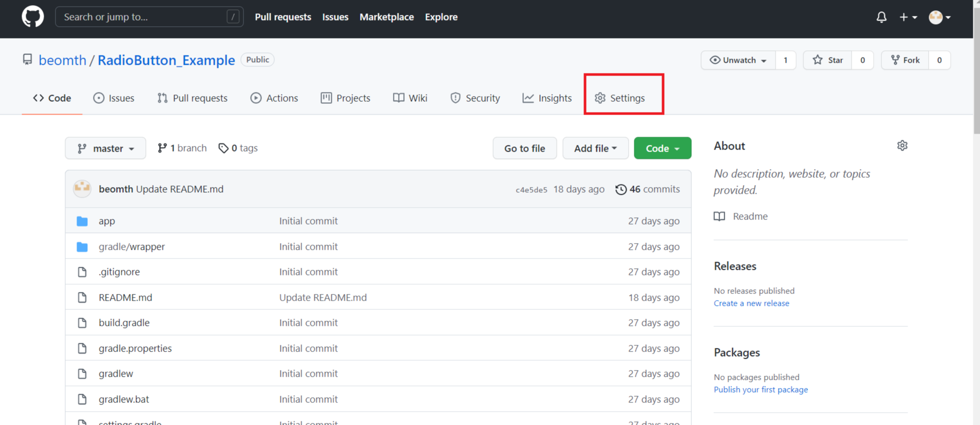Jump to Readme in About sidebar
Image resolution: width=980 pixels, height=425 pixels.
[x=741, y=216]
